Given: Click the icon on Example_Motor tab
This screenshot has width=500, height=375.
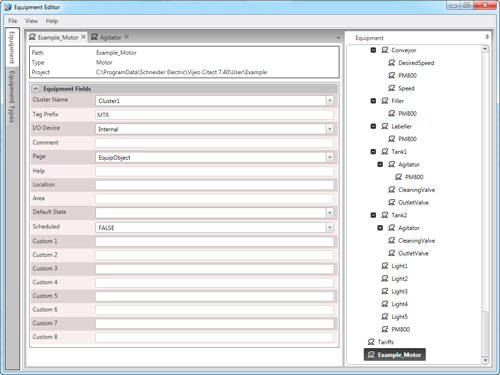Looking at the screenshot, I should pyautogui.click(x=32, y=37).
